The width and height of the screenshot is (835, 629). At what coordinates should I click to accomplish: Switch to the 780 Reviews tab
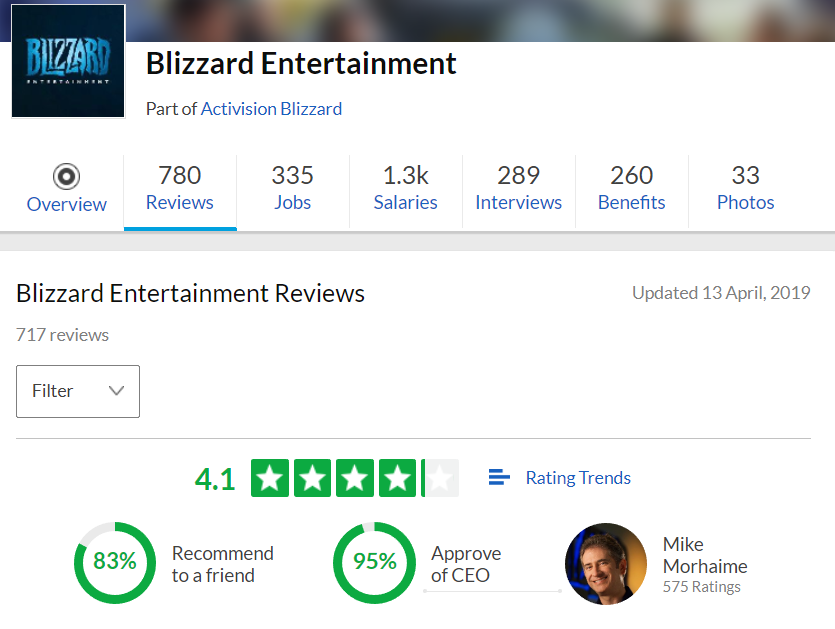pyautogui.click(x=180, y=190)
